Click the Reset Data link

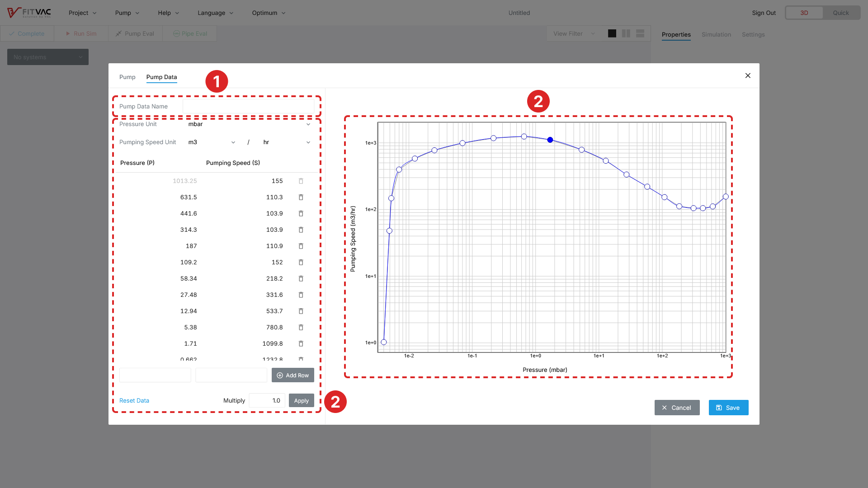click(x=134, y=401)
